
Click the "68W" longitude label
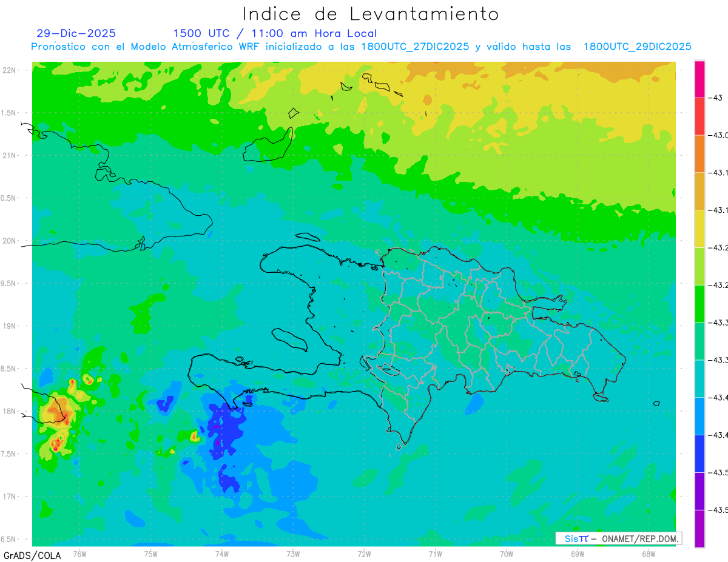(649, 554)
